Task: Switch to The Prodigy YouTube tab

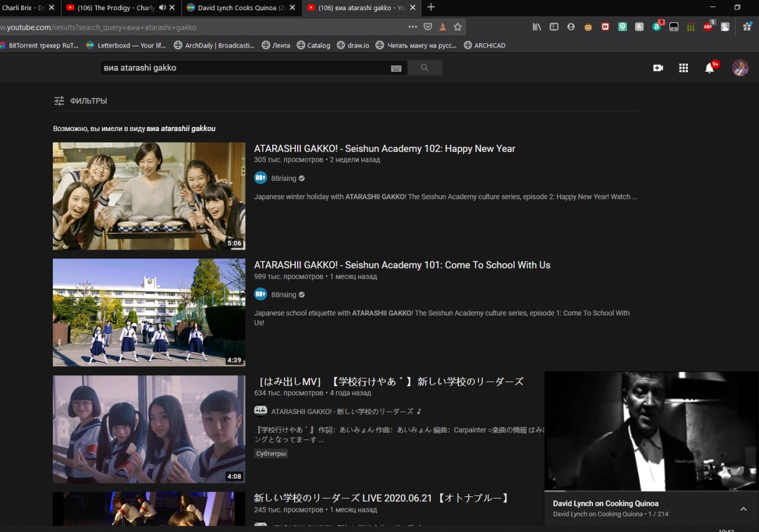Action: [x=121, y=8]
